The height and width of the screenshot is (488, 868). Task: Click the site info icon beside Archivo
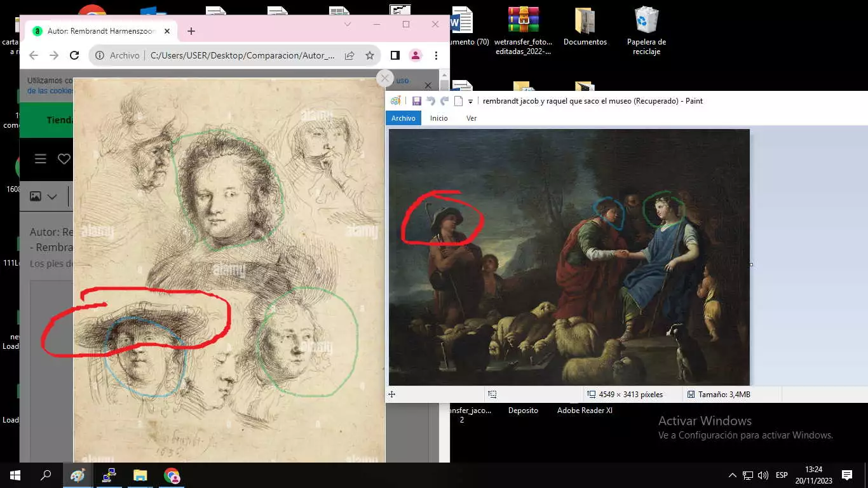100,55
